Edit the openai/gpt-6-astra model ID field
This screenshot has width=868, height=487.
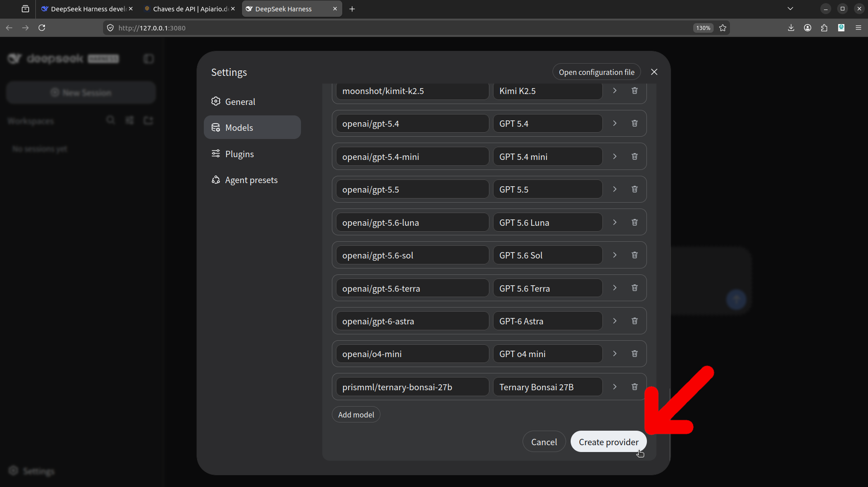click(412, 321)
